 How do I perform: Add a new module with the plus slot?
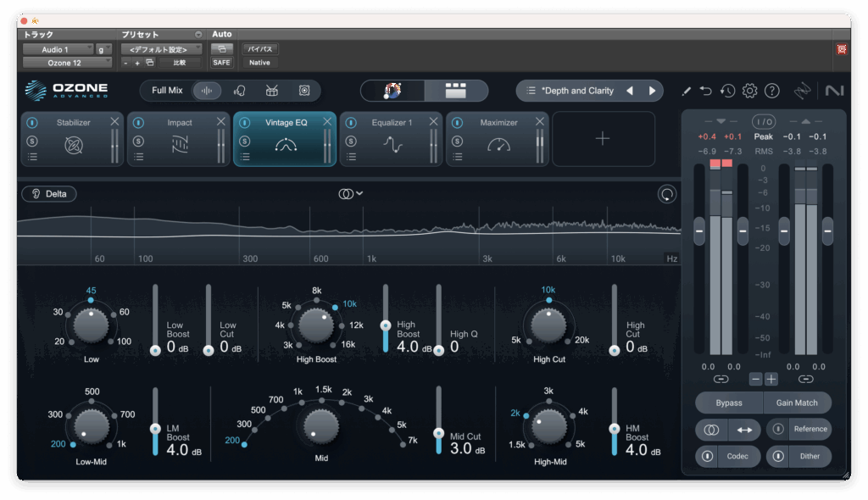(x=603, y=139)
